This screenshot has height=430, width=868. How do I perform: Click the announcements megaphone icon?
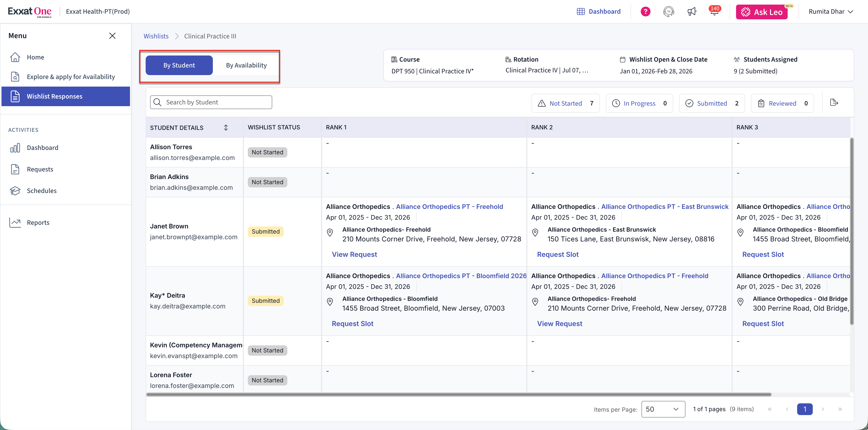coord(692,12)
